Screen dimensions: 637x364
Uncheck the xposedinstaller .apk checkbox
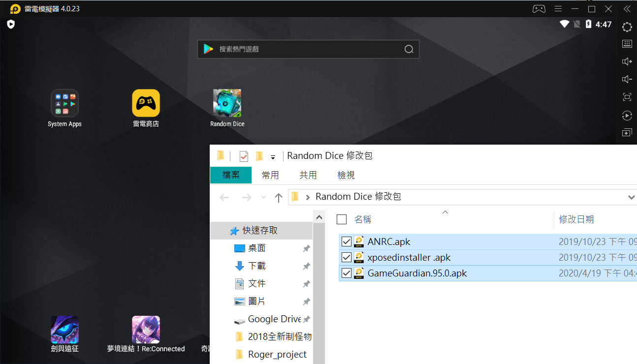tap(347, 257)
